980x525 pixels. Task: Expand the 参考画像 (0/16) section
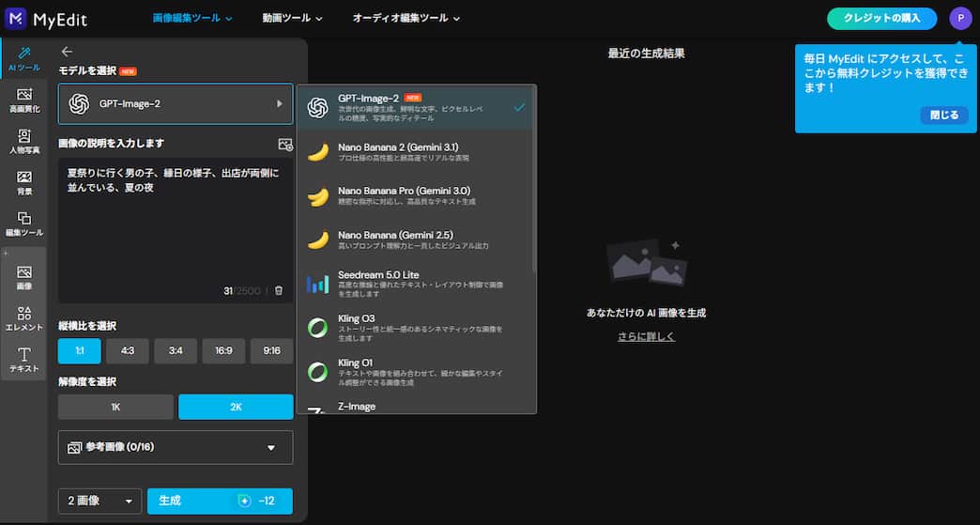pos(176,447)
